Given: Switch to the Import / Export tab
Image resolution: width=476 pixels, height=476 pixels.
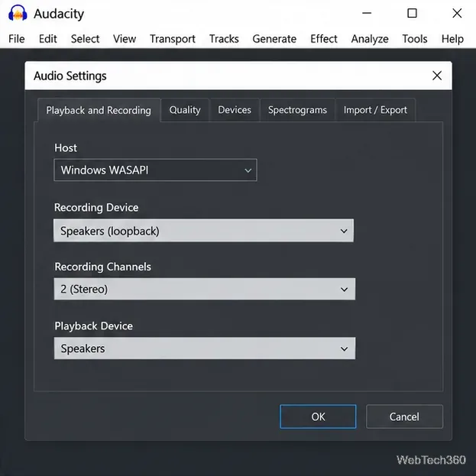Looking at the screenshot, I should click(x=375, y=110).
